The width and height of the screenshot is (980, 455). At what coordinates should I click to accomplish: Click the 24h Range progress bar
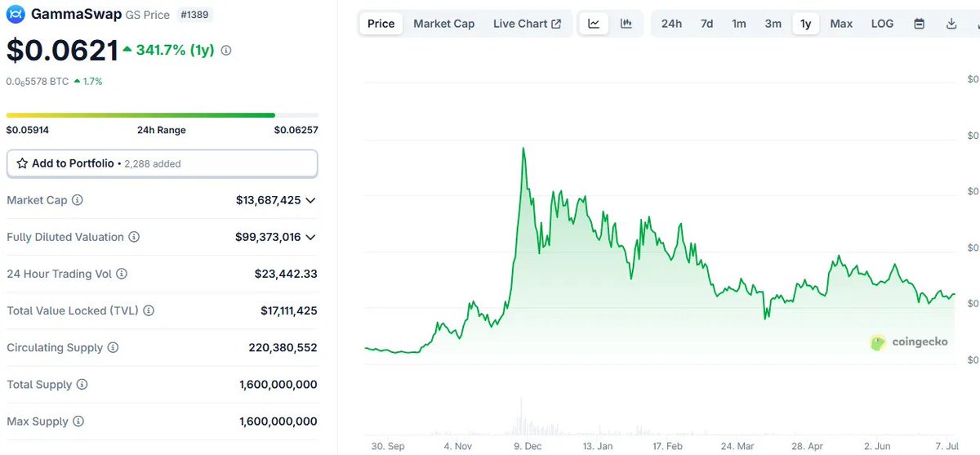(163, 115)
